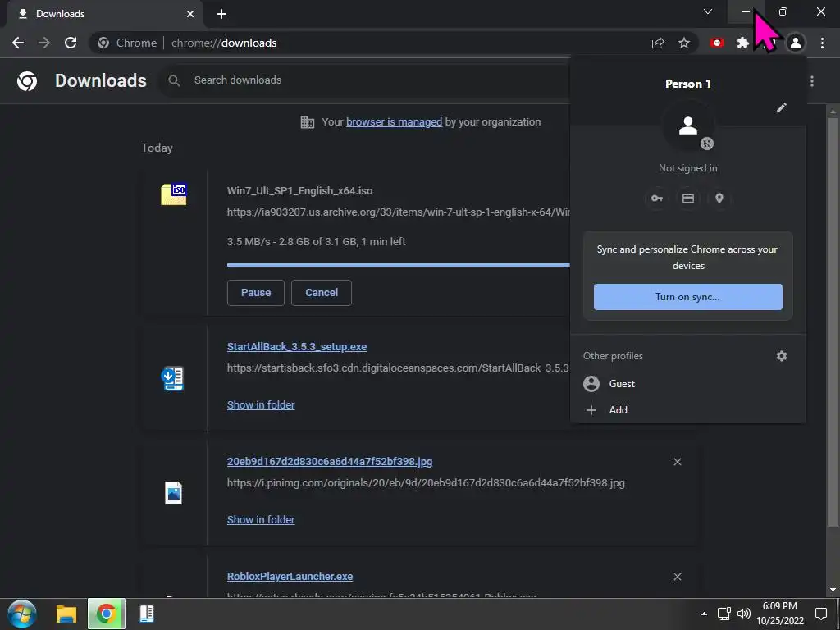
Task: Click Turn on sync button
Action: point(688,297)
